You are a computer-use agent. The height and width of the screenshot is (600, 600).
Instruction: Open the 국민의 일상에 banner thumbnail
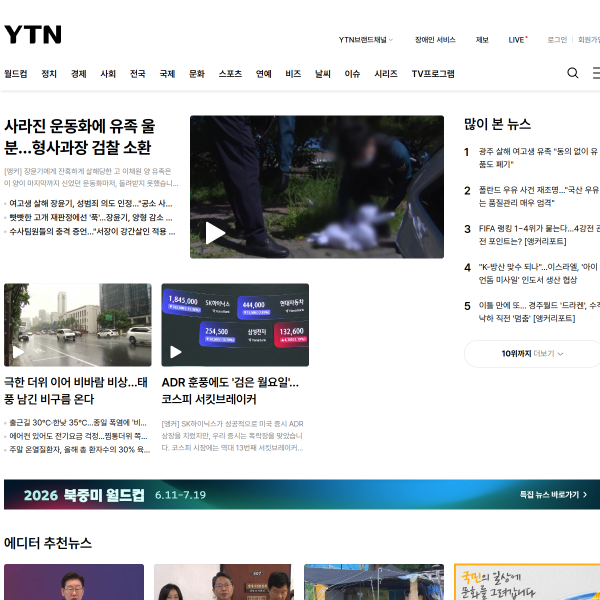point(527,582)
